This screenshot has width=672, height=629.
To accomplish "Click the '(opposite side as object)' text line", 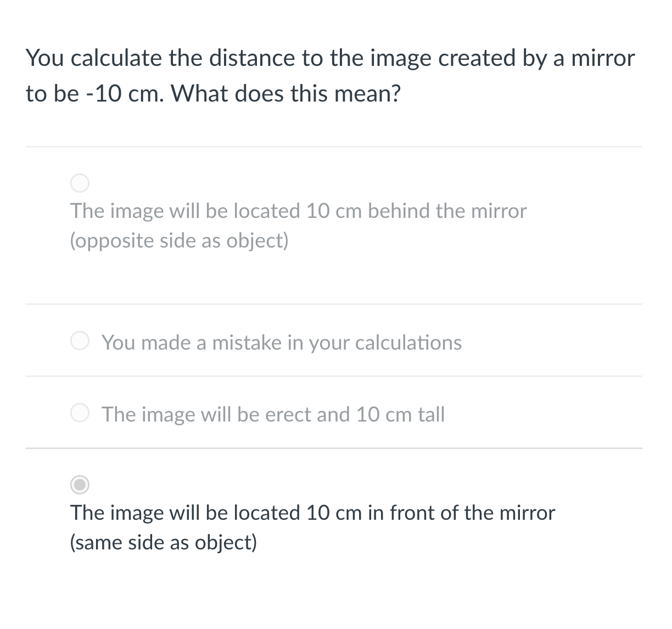I will click(x=180, y=240).
